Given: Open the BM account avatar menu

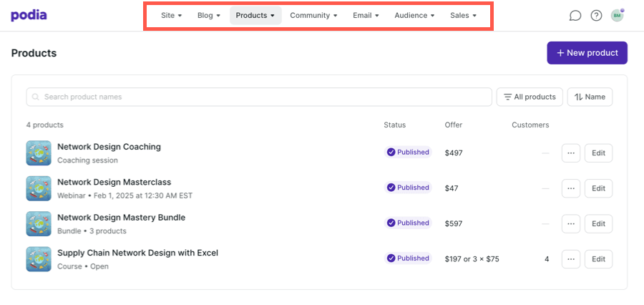Looking at the screenshot, I should [617, 15].
